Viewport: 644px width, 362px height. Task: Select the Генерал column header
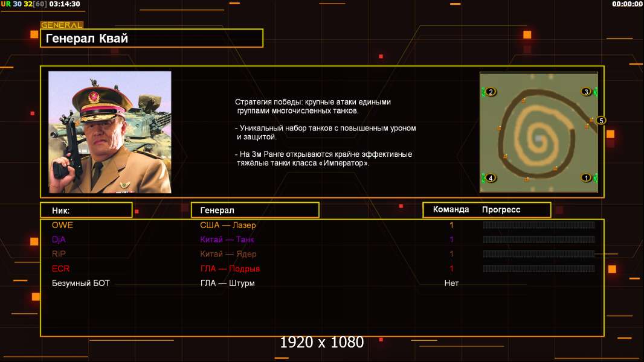[x=255, y=210]
